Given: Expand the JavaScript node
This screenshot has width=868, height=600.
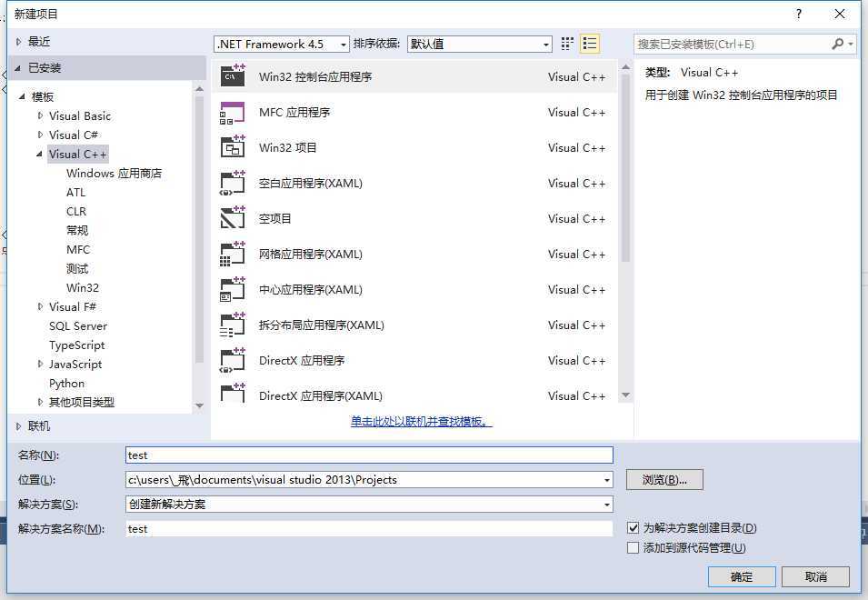Looking at the screenshot, I should pos(40,364).
